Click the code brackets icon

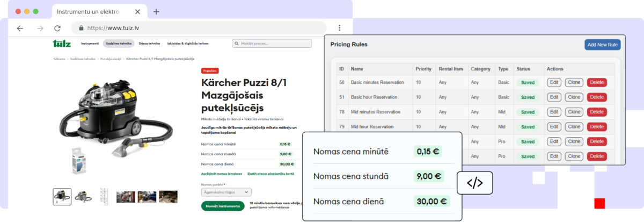point(474,183)
